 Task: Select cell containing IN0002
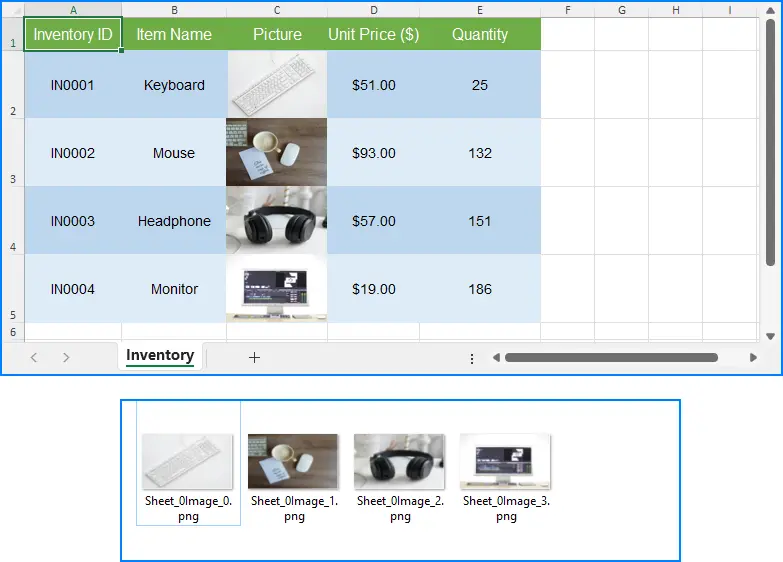pyautogui.click(x=73, y=153)
